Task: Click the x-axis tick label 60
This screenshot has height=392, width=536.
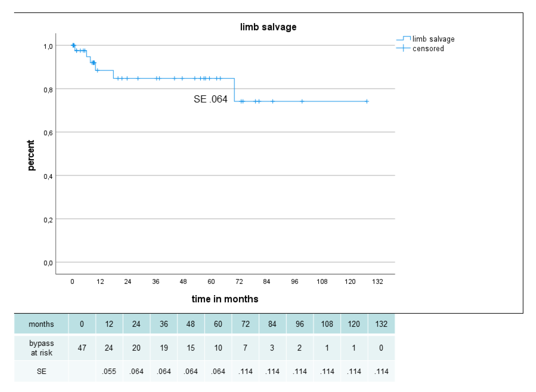Action: pos(211,282)
